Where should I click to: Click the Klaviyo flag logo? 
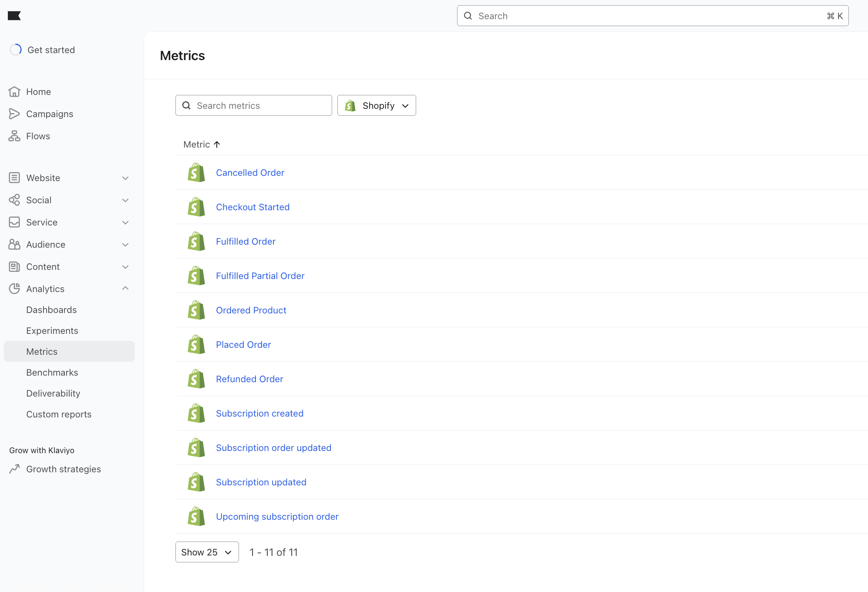(x=14, y=16)
